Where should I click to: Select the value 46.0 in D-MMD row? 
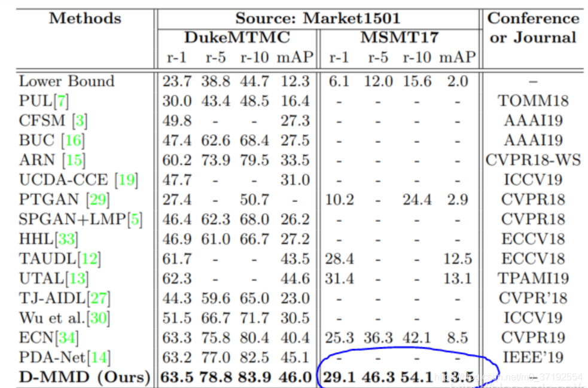coord(295,377)
